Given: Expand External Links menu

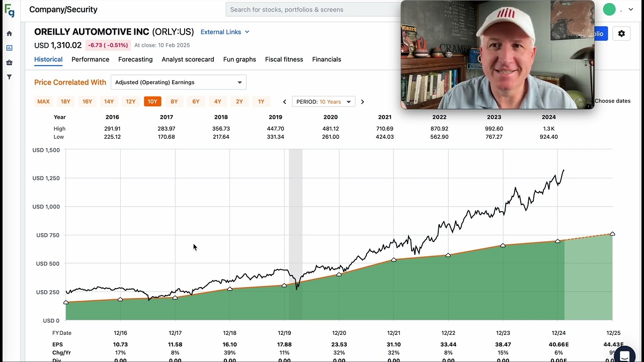Looking at the screenshot, I should [x=225, y=32].
